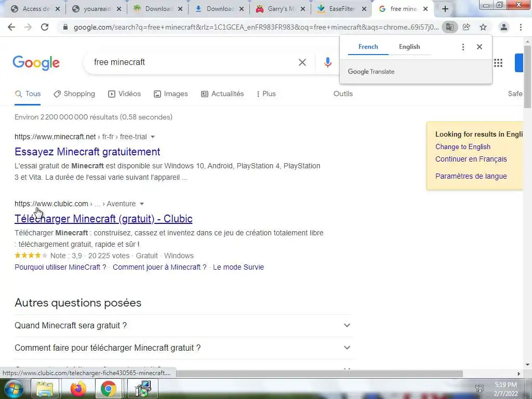Image resolution: width=532 pixels, height=399 pixels.
Task: Click the taskbar clock showing 5:19 PM
Action: click(506, 389)
